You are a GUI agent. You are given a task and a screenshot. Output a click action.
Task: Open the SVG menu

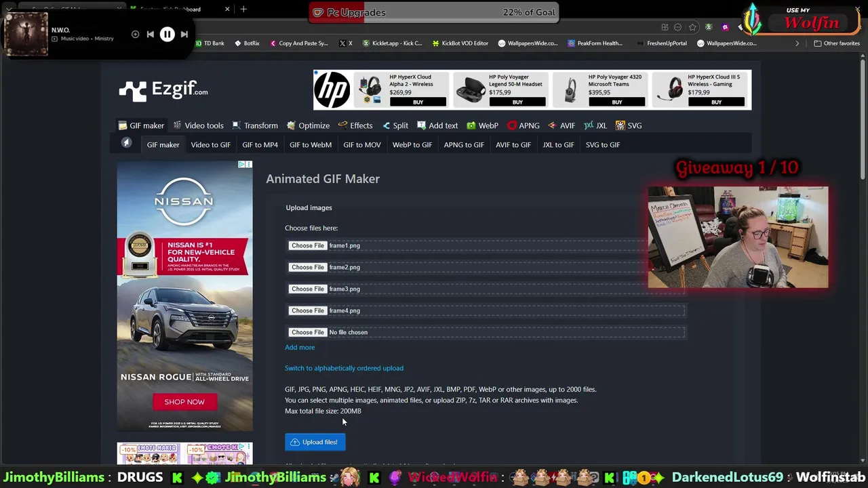pos(629,125)
